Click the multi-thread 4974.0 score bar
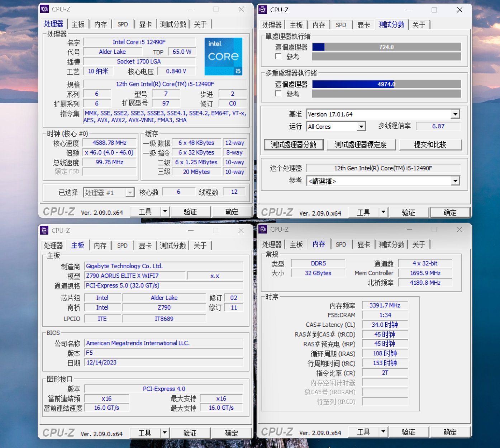Image resolution: width=500 pixels, height=448 pixels. tap(386, 84)
